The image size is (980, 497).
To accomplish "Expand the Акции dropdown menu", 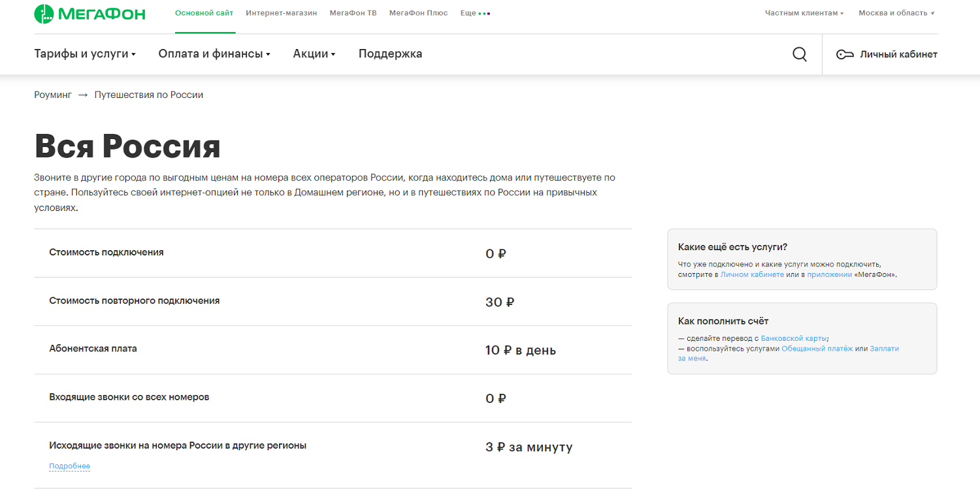I will 314,54.
